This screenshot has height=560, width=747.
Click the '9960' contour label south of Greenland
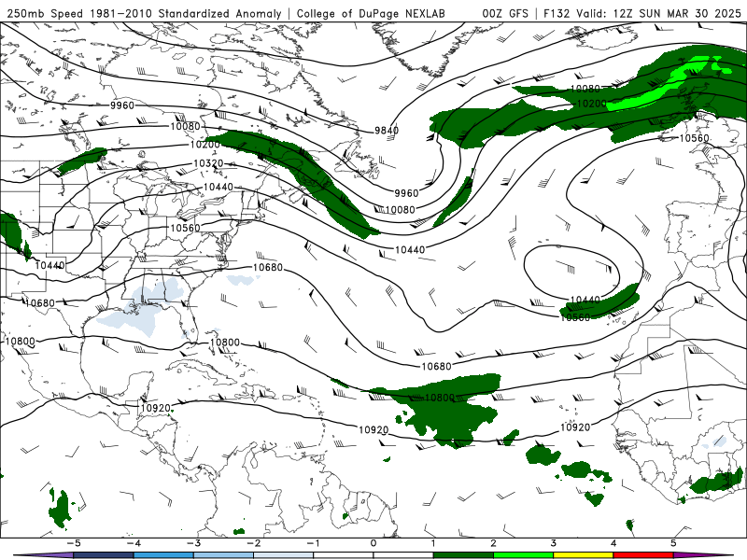click(406, 193)
